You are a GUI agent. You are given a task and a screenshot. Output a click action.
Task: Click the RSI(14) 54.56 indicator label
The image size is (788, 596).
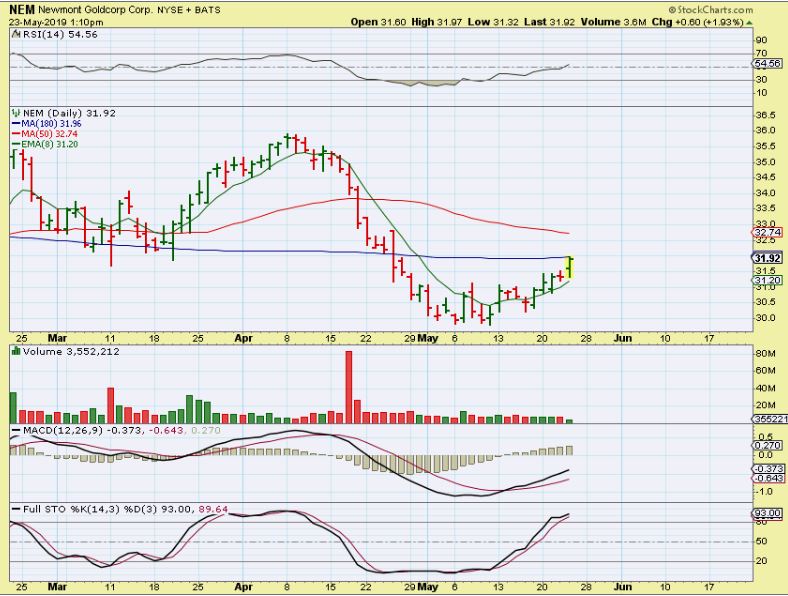tap(59, 35)
